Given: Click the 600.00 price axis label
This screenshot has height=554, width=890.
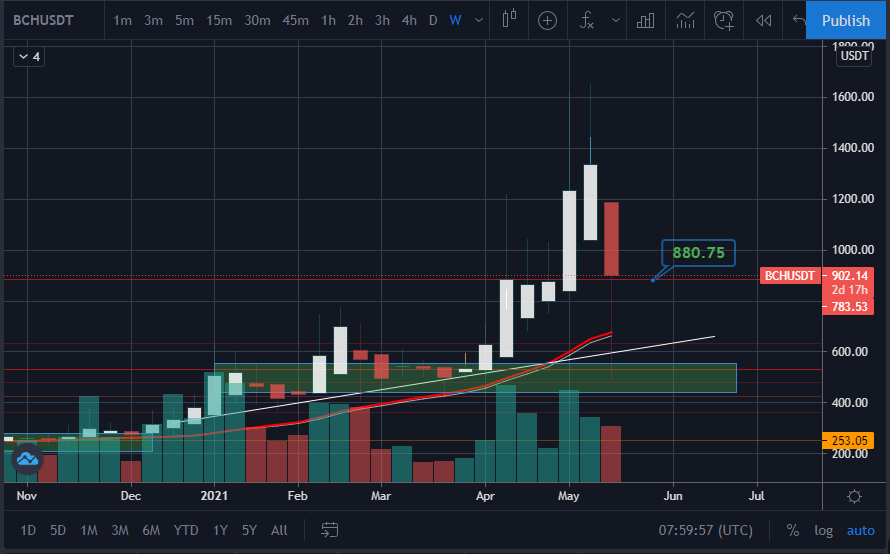Looking at the screenshot, I should [850, 352].
